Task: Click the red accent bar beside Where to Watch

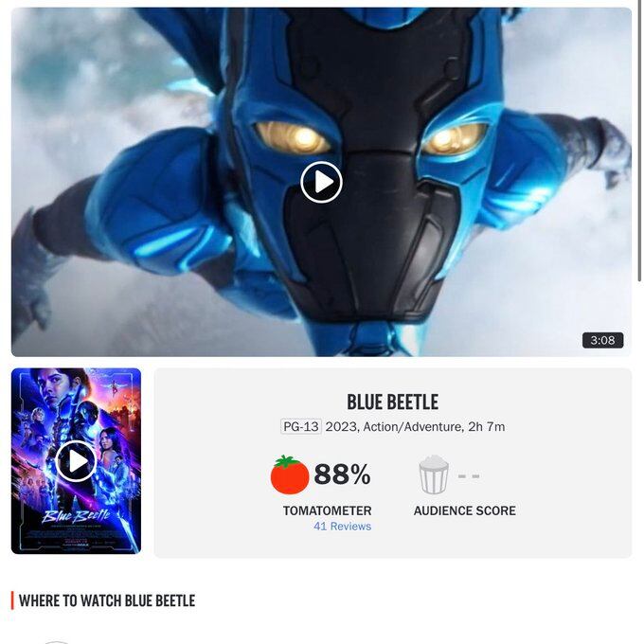Action: [12, 600]
